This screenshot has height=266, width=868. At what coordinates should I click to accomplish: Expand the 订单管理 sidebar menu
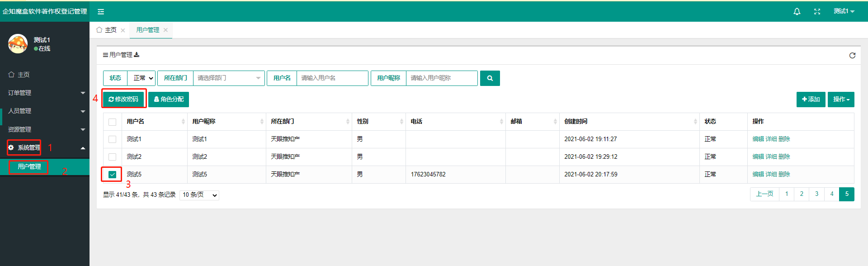coord(44,93)
